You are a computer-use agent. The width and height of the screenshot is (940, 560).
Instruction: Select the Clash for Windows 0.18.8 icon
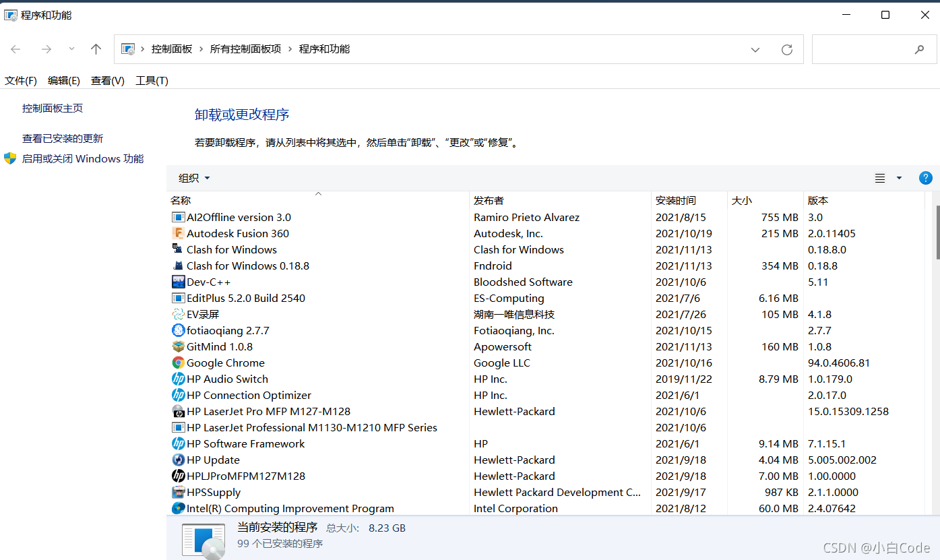point(178,266)
